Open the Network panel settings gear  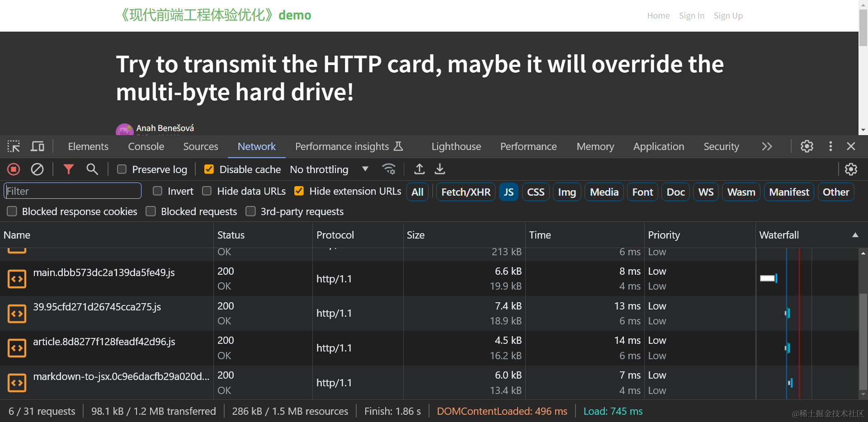[851, 169]
